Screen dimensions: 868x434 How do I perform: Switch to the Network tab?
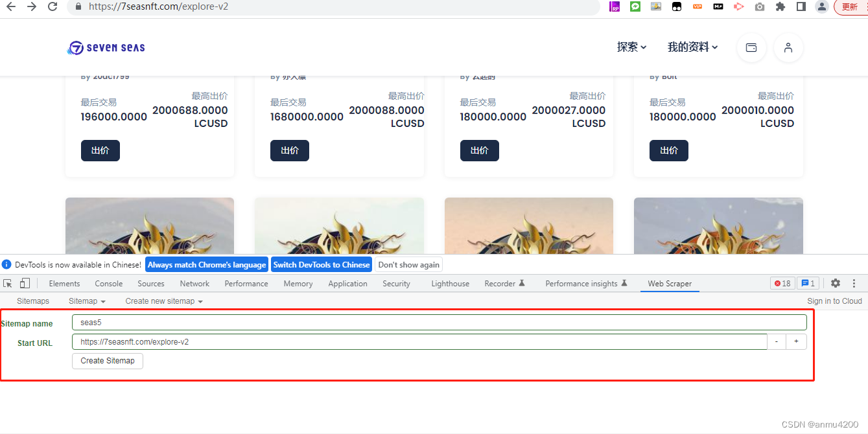click(194, 284)
